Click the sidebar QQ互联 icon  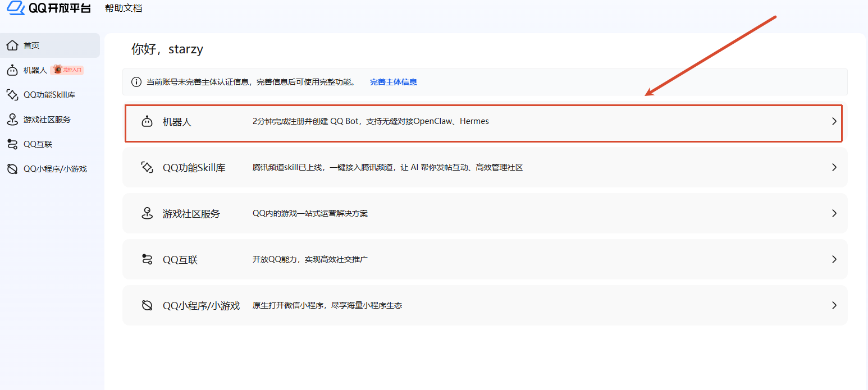[12, 144]
